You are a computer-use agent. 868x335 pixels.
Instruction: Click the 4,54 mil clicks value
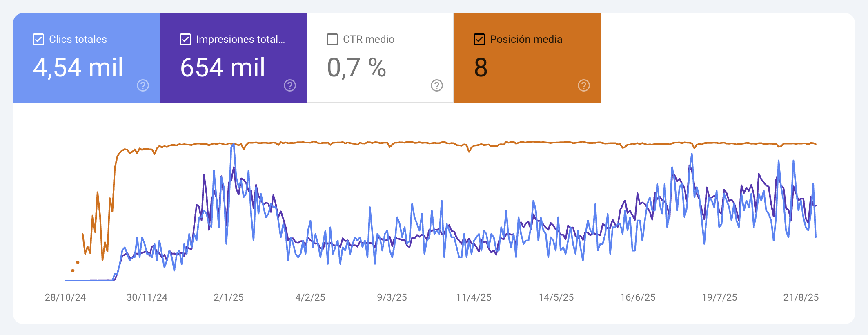point(78,67)
